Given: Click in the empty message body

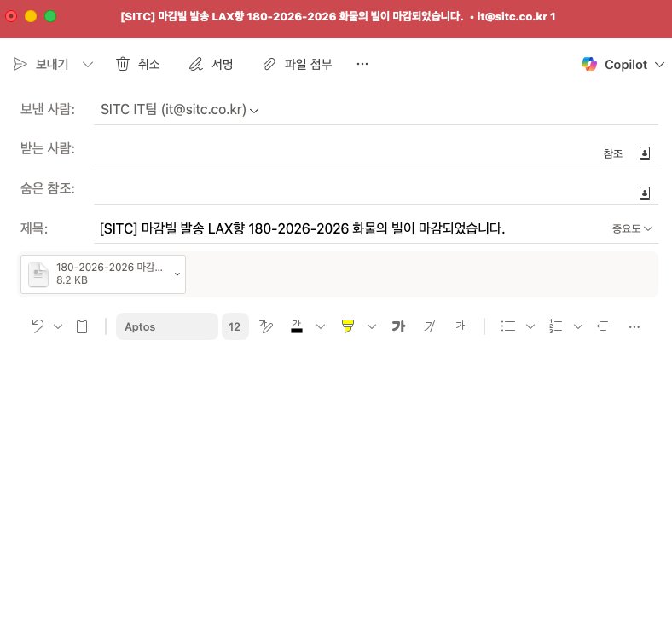Looking at the screenshot, I should (336, 480).
